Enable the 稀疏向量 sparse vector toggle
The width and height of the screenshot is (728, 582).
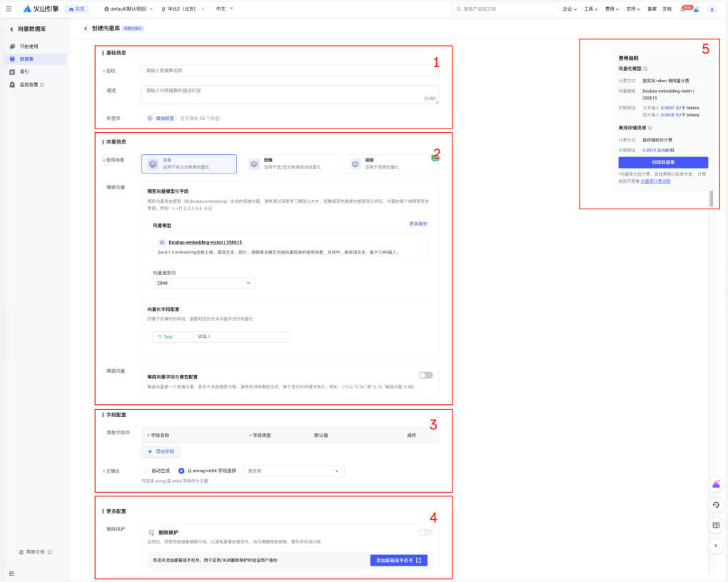425,375
